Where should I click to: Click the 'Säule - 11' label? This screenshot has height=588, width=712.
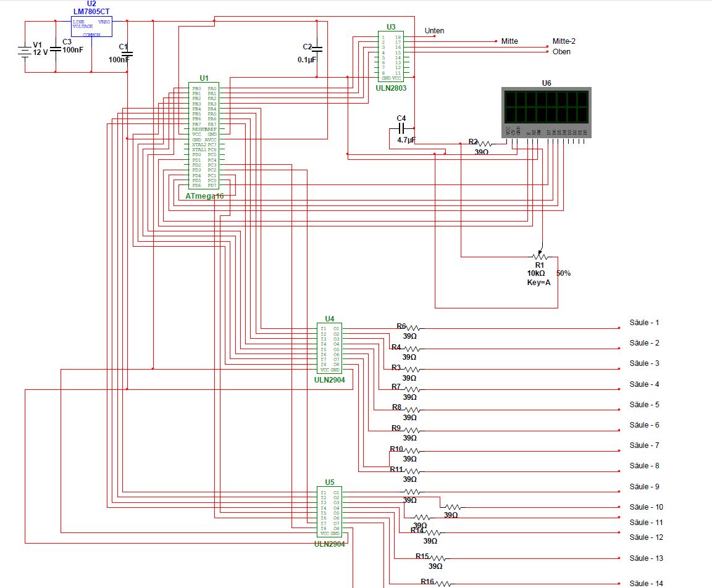[x=646, y=523]
